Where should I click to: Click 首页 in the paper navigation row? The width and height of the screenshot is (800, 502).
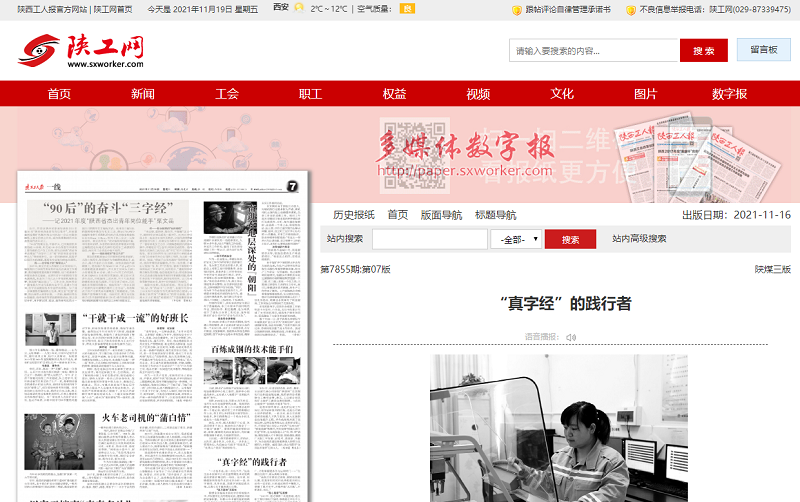tap(397, 215)
